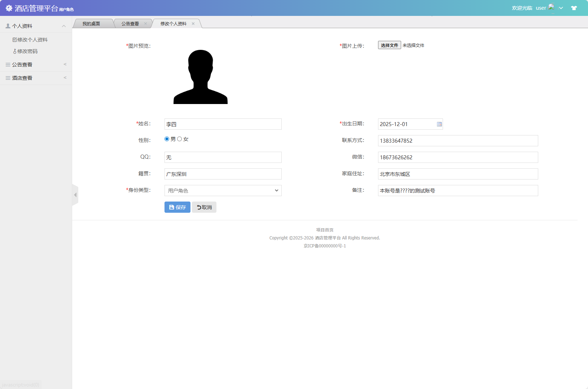Viewport: 588px width, 389px height.
Task: Click the calendar icon in 出生日期 field
Action: coord(439,124)
